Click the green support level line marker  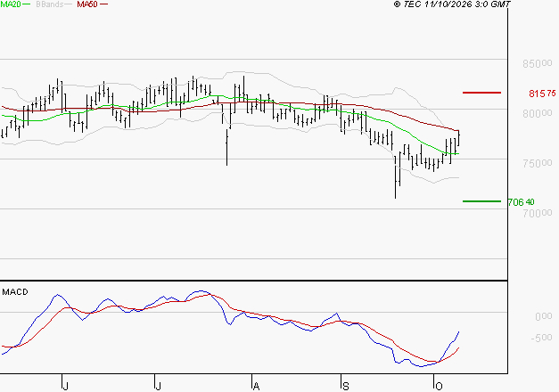point(481,201)
